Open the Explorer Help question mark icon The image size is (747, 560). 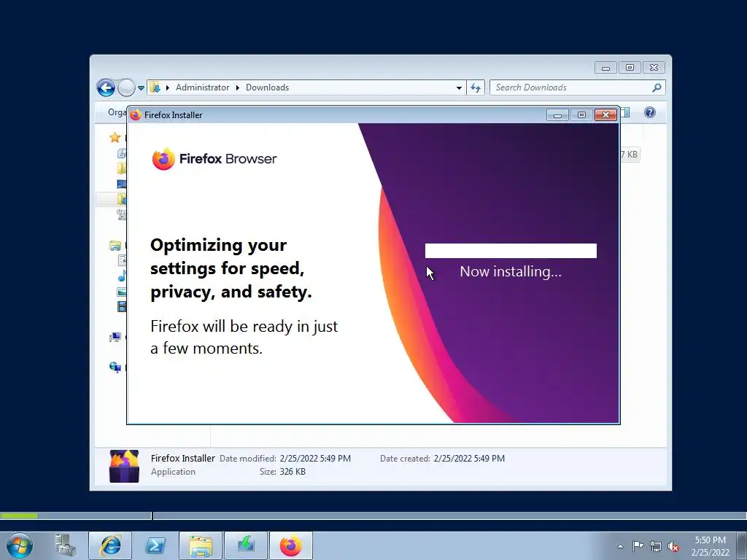tap(650, 112)
